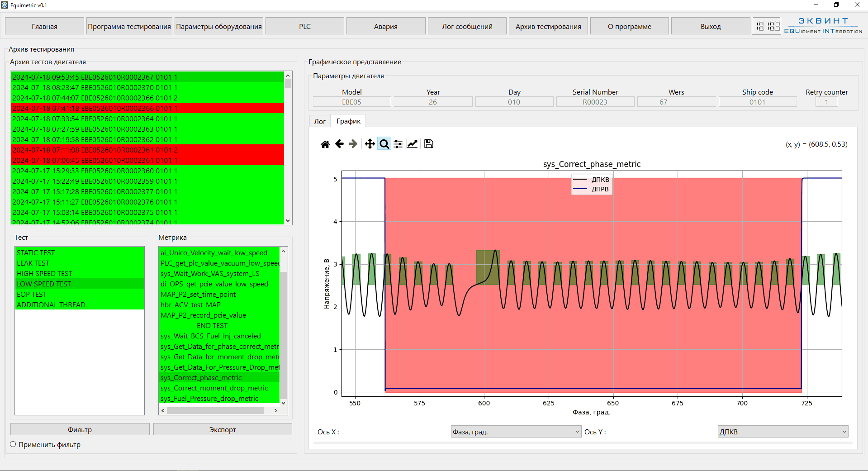
Task: Open subplot configuration sliders icon
Action: click(398, 144)
